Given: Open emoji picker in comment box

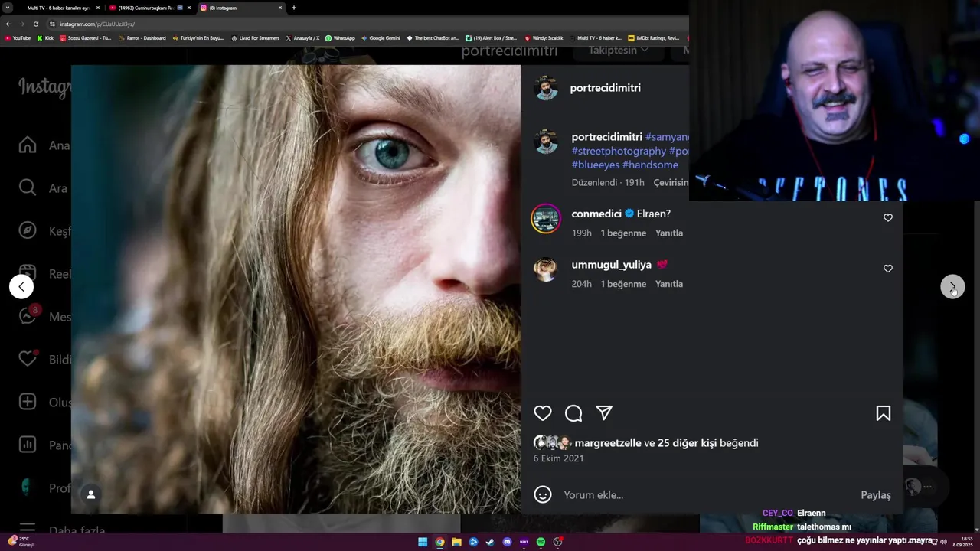Looking at the screenshot, I should click(x=543, y=495).
